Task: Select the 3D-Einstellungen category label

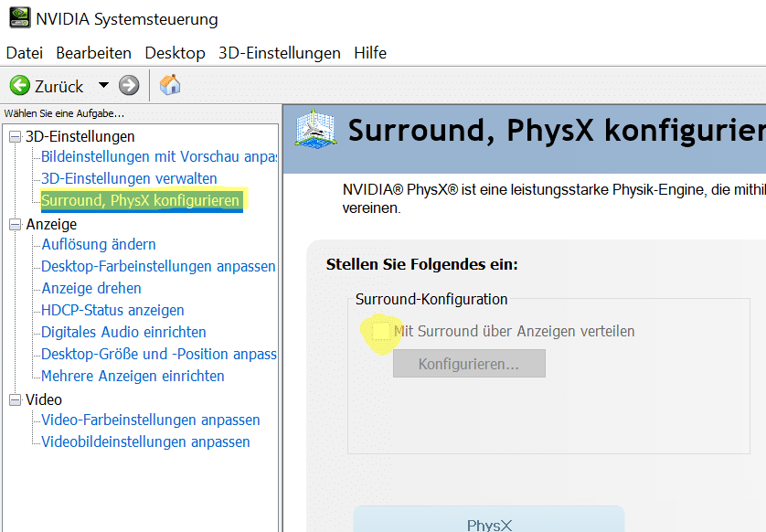Action: [x=80, y=137]
